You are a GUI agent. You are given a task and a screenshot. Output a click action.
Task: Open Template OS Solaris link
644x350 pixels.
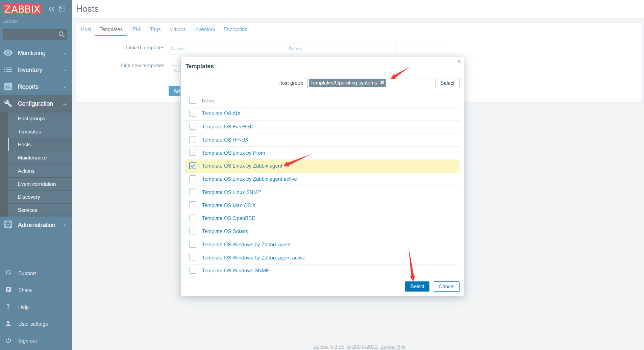pyautogui.click(x=225, y=231)
